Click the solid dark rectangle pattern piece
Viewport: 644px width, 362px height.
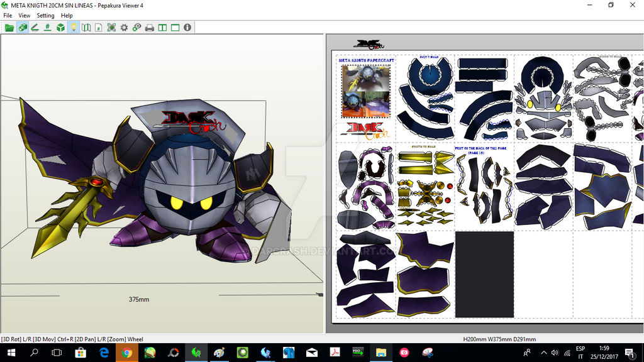click(484, 274)
